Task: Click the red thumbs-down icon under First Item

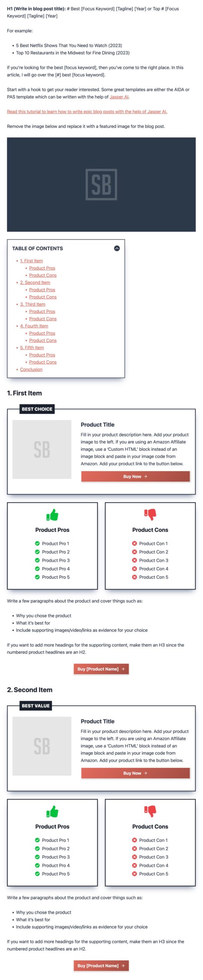Action: click(150, 514)
